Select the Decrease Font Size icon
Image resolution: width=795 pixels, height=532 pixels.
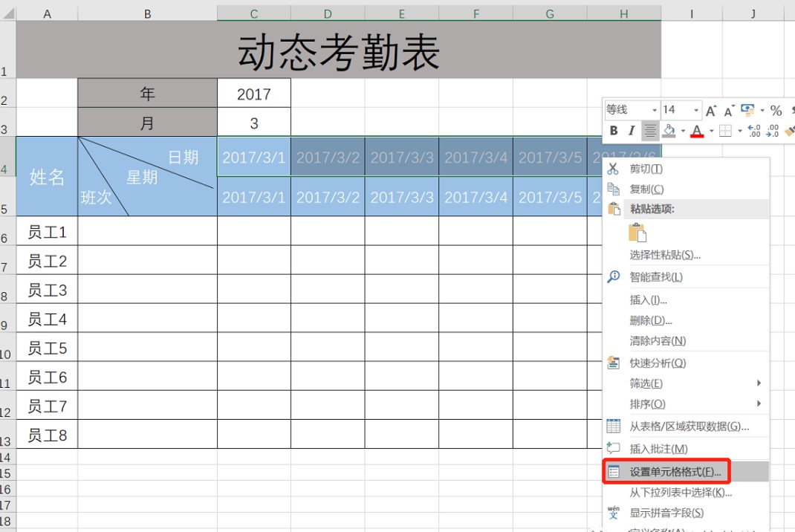coord(728,111)
